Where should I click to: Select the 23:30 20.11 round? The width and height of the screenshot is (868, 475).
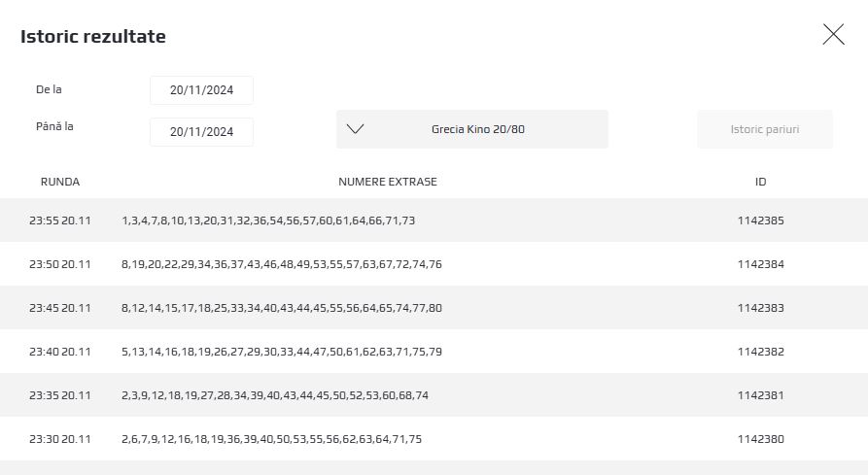[434, 438]
